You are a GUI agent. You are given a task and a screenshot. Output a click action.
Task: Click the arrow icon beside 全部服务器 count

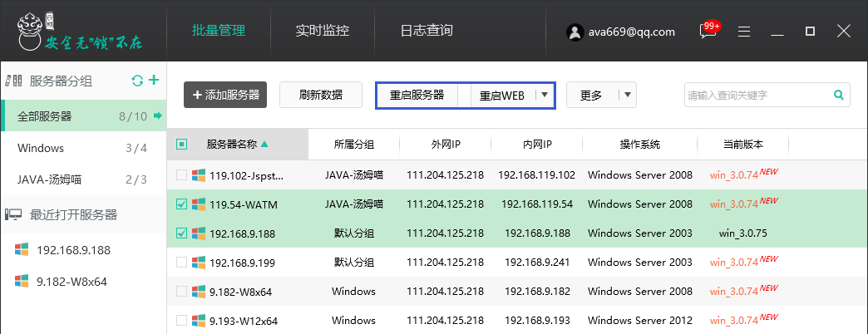click(157, 115)
